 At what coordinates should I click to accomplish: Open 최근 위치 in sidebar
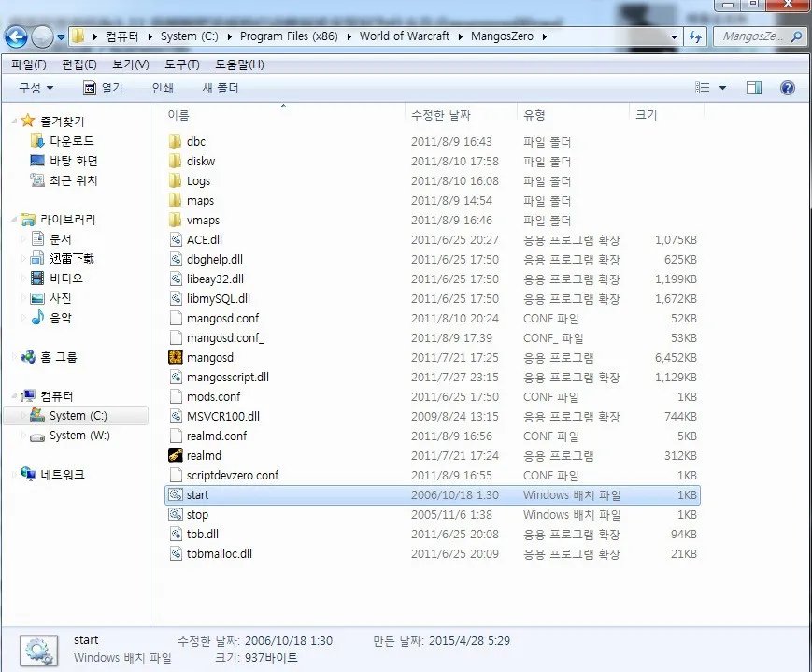tap(73, 180)
